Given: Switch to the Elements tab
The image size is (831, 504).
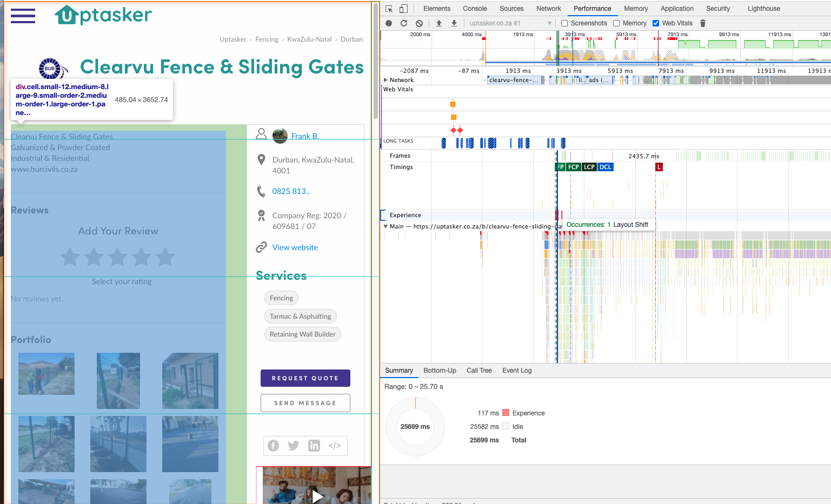Looking at the screenshot, I should 437,9.
